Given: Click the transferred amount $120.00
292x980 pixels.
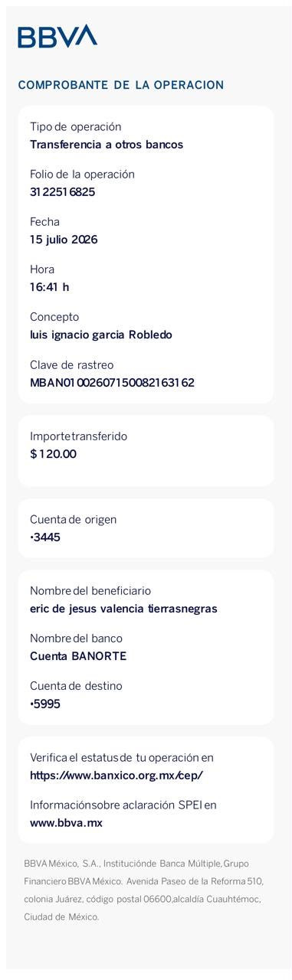Looking at the screenshot, I should (x=54, y=454).
